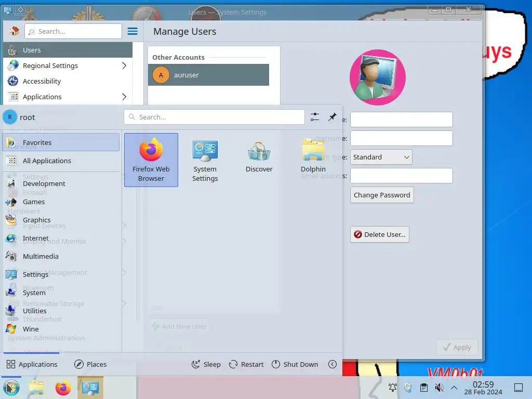Viewport: 532px width, 399px height.
Task: Open Firefox from the taskbar
Action: (63, 388)
